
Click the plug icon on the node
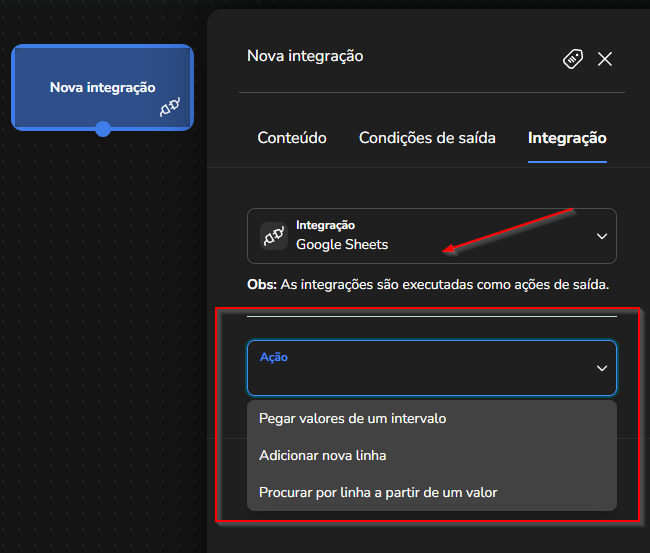pyautogui.click(x=170, y=107)
